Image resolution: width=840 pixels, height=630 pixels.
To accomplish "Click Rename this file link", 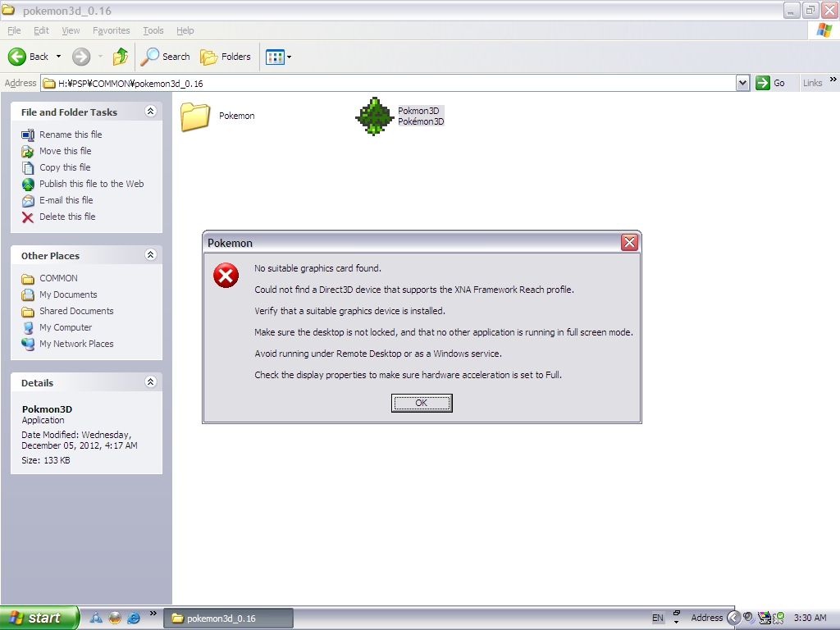I will (x=71, y=135).
